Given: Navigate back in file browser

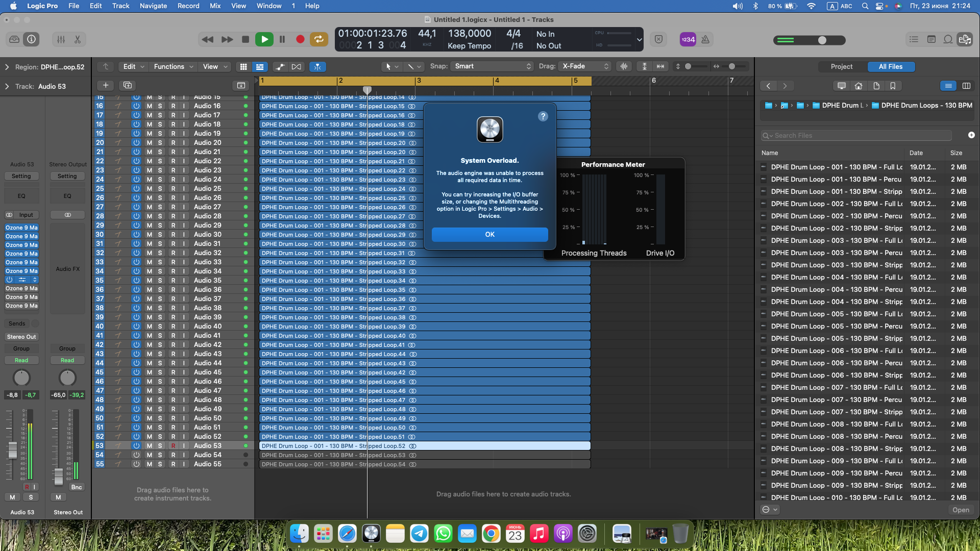Looking at the screenshot, I should pos(768,86).
